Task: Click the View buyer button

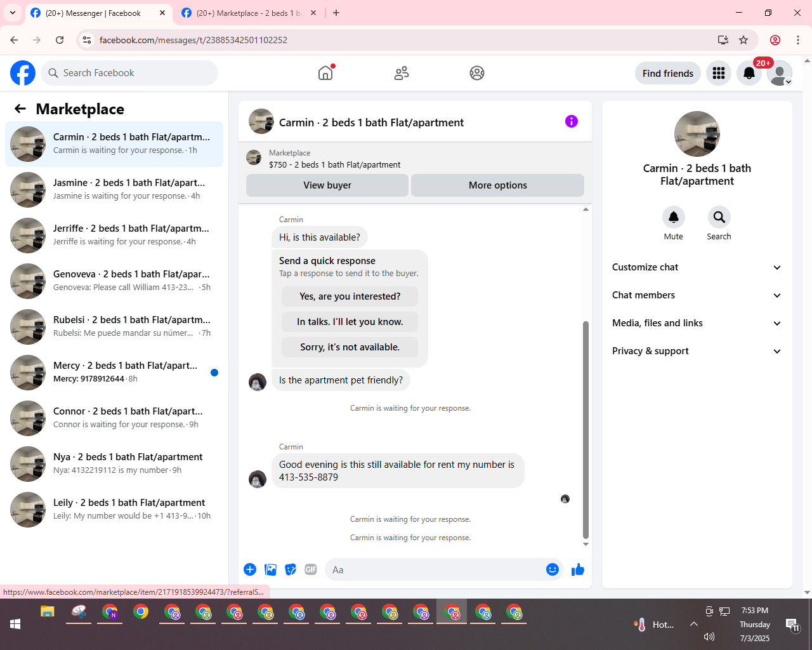Action: click(327, 185)
